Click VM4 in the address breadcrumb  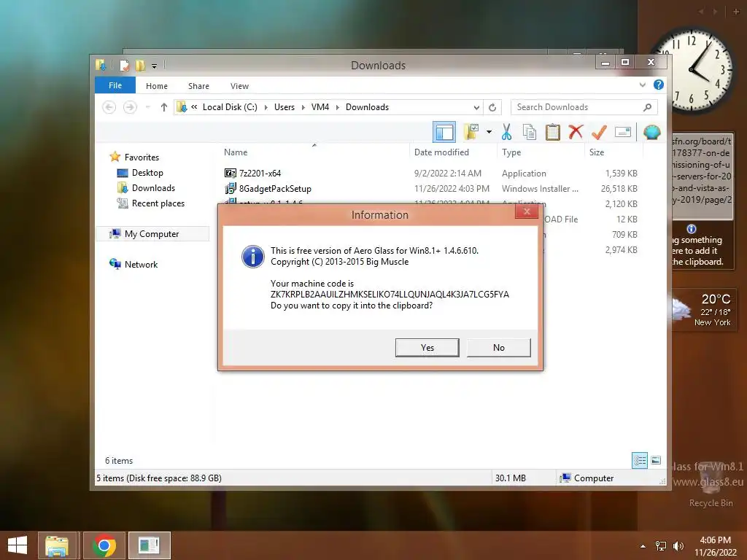tap(320, 107)
